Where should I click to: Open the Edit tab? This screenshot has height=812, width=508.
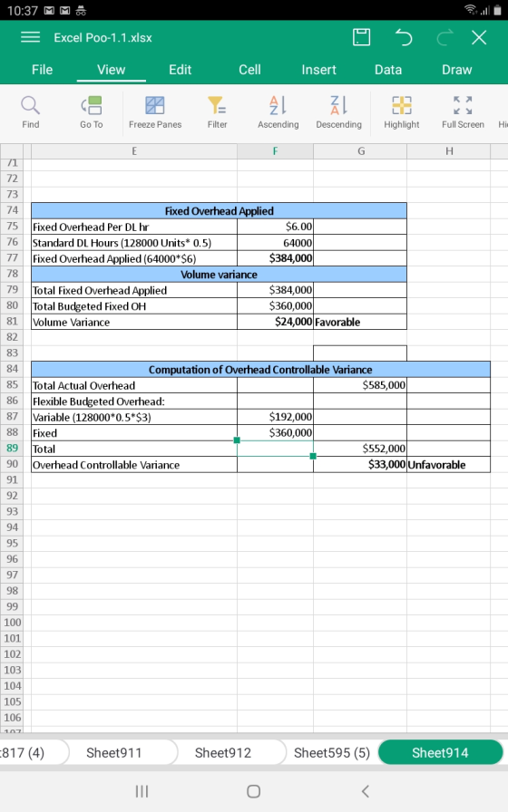tap(180, 70)
